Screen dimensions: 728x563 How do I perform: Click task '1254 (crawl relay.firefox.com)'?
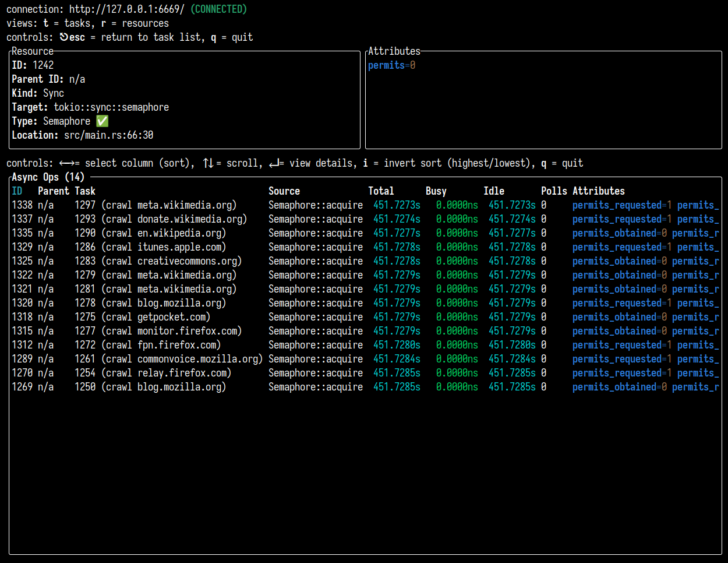[153, 373]
